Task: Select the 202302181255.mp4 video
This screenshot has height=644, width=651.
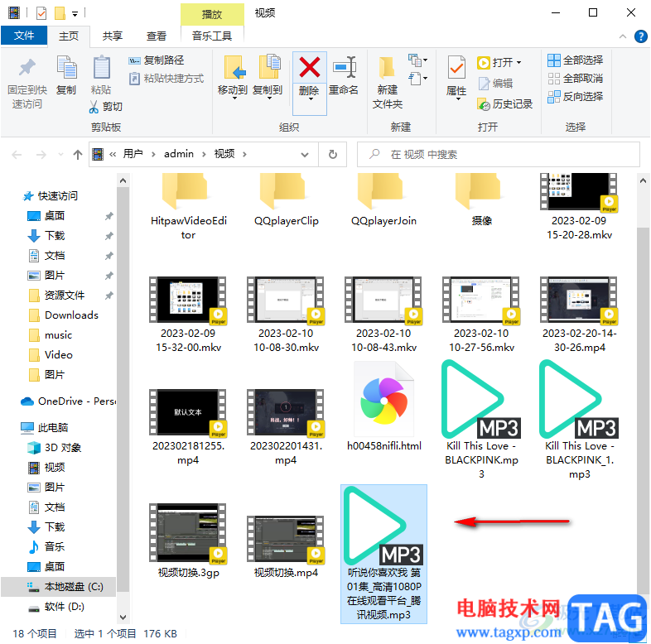Action: (188, 427)
